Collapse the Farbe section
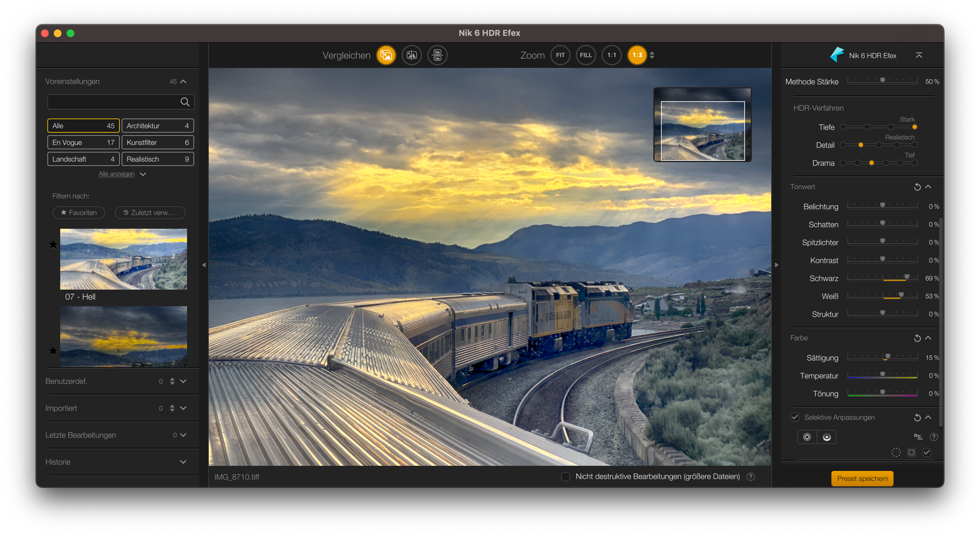980x535 pixels. click(x=928, y=338)
